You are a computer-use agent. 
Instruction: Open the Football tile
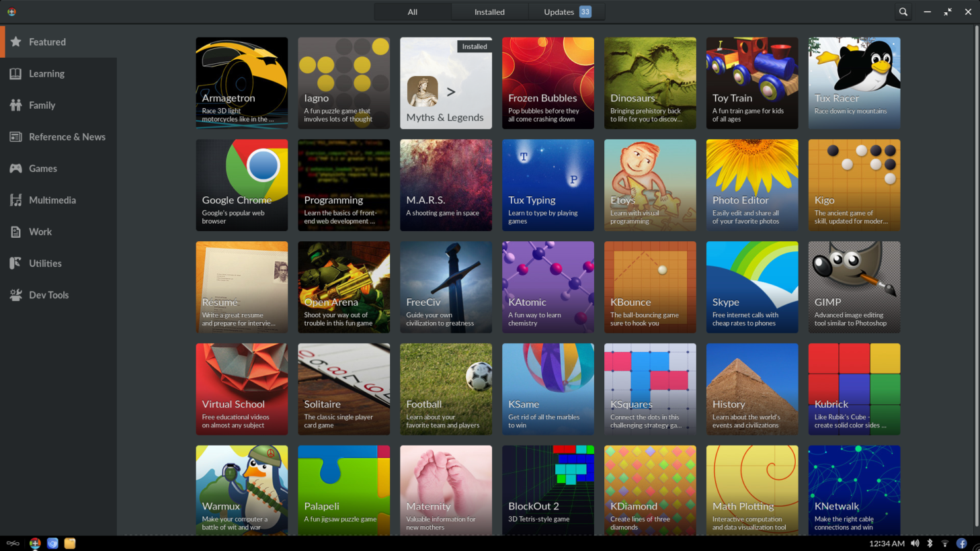(x=446, y=390)
